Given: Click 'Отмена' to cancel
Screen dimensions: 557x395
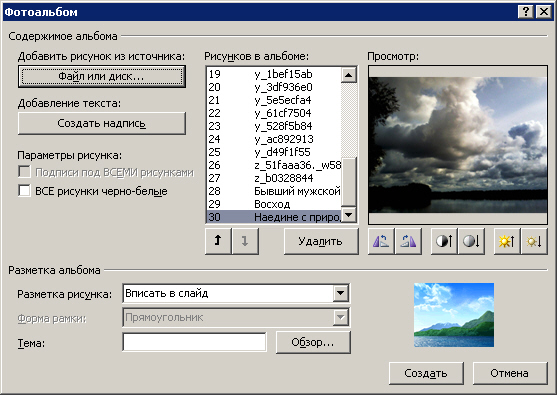Looking at the screenshot, I should click(510, 373).
